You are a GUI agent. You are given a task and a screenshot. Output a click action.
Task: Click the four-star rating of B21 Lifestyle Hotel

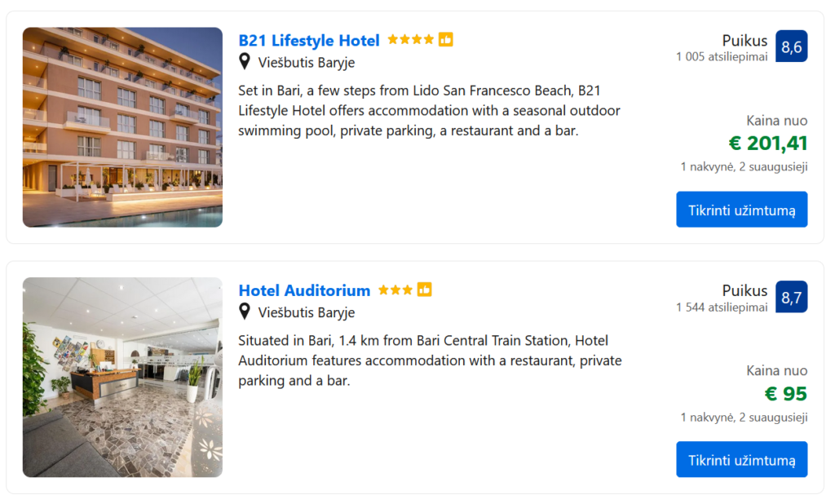[x=410, y=39]
